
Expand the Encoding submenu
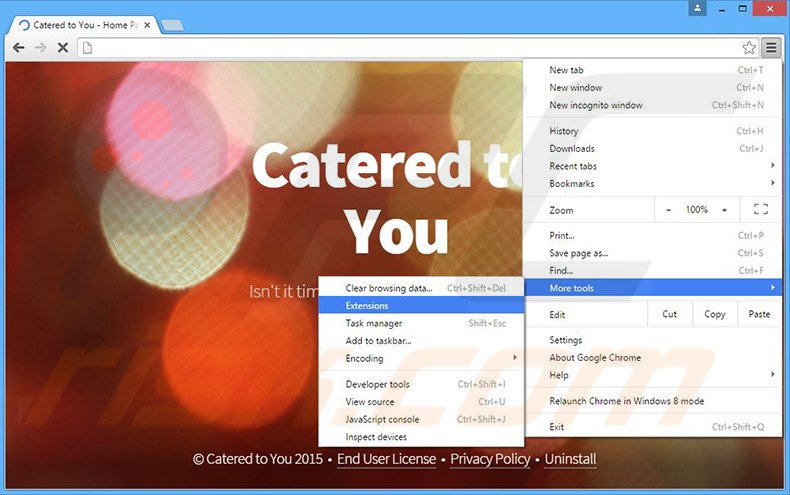point(422,358)
